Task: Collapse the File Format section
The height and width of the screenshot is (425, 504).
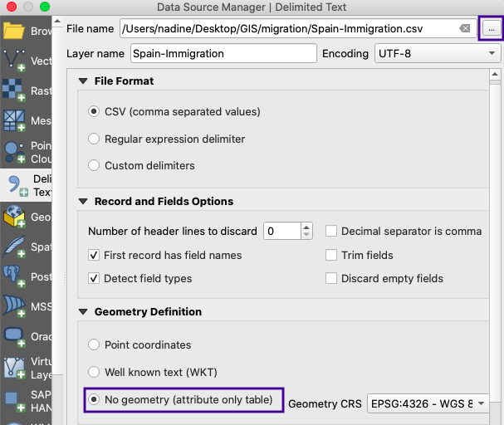Action: tap(83, 81)
